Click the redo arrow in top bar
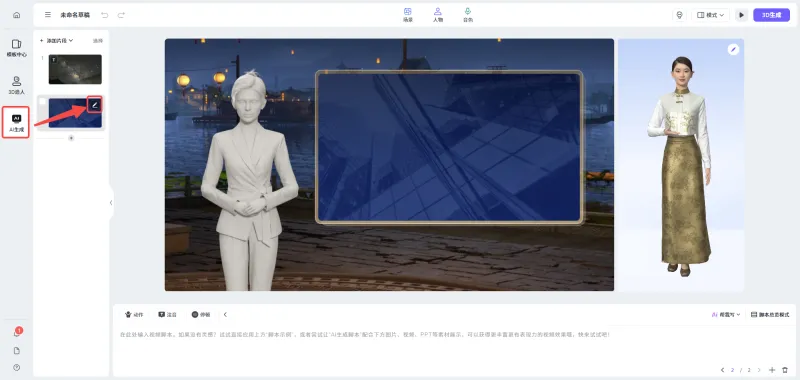This screenshot has width=800, height=380. (x=121, y=15)
